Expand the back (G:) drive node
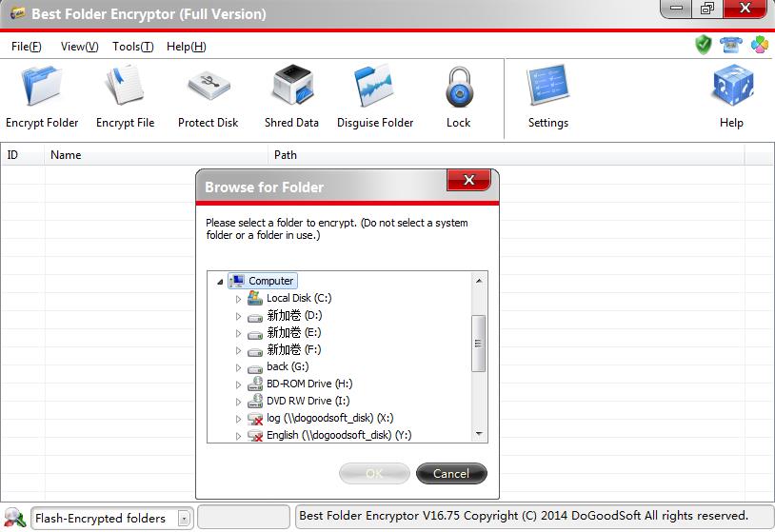The image size is (775, 532). tap(238, 368)
